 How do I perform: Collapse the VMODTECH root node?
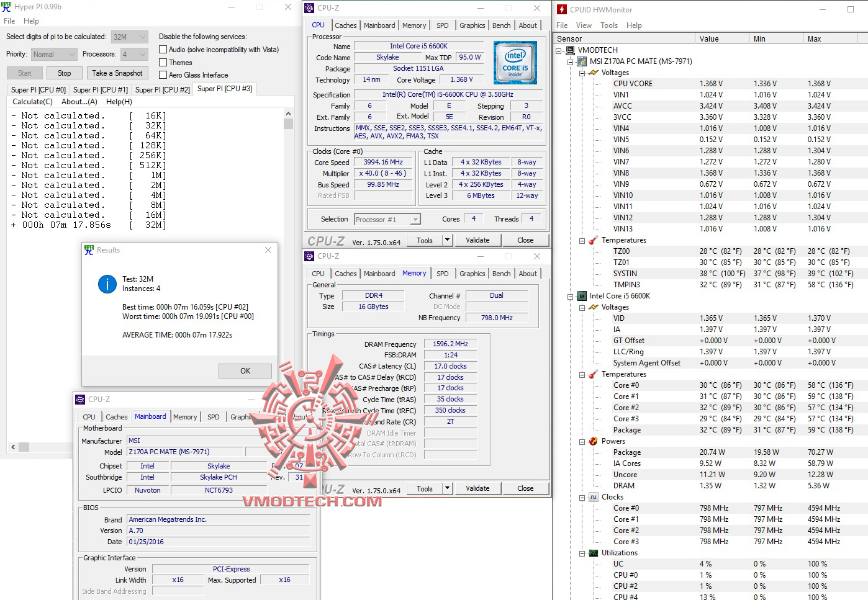coord(559,50)
